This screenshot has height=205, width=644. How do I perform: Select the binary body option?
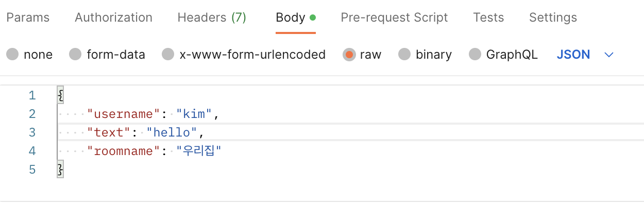pos(404,54)
